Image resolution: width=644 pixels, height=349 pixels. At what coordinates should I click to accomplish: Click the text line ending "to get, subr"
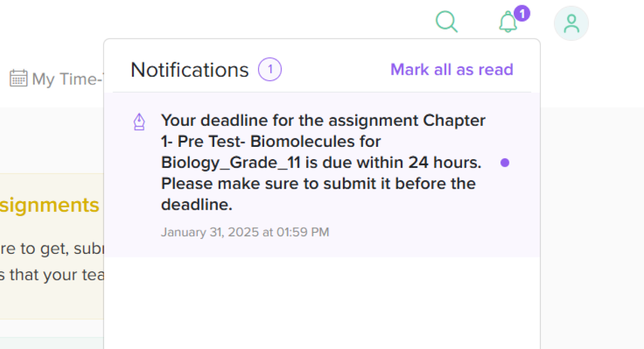tap(51, 249)
